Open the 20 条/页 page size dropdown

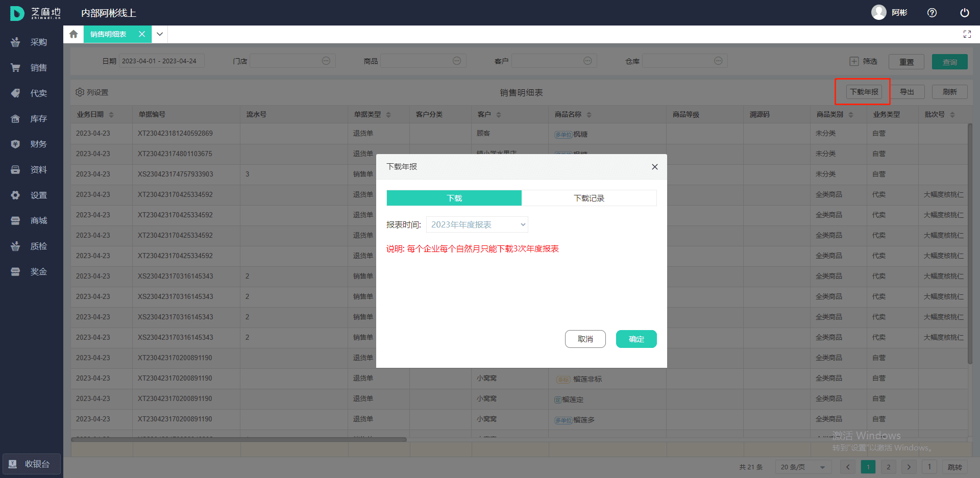(x=803, y=467)
